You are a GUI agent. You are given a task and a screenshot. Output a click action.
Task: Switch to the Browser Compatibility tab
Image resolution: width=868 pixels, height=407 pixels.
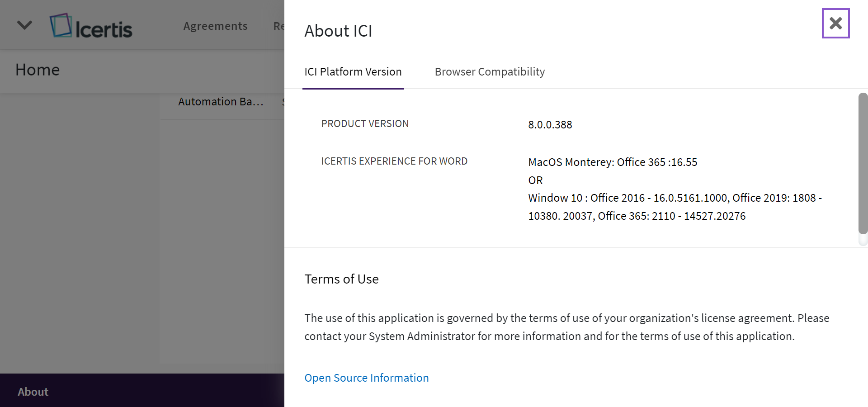pos(490,72)
